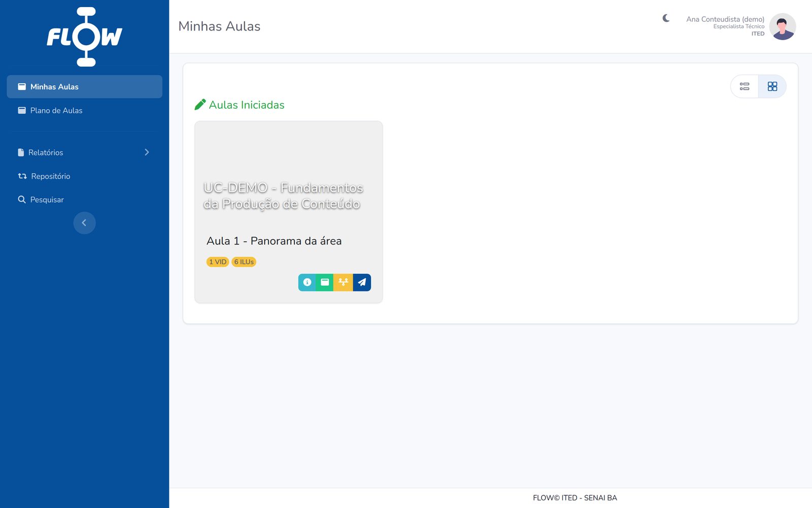
Task: Click the '1 VID' badge
Action: (218, 262)
